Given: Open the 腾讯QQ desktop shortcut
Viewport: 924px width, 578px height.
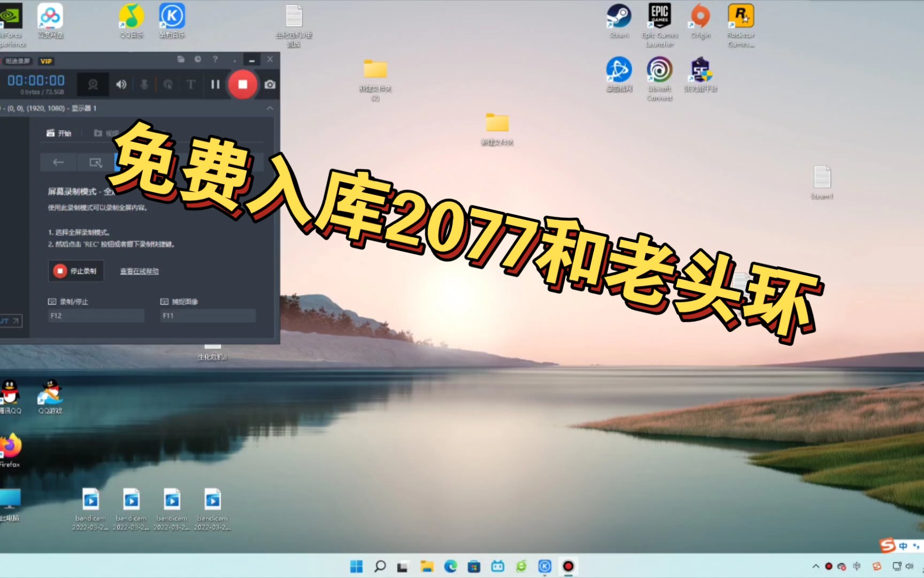Looking at the screenshot, I should pyautogui.click(x=11, y=397).
